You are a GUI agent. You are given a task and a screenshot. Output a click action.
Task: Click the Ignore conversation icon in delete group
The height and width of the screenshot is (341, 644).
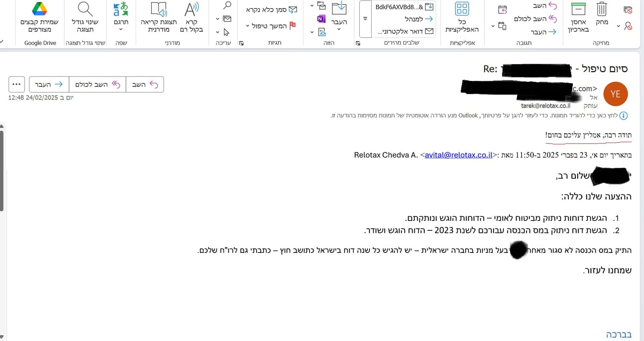pyautogui.click(x=628, y=9)
